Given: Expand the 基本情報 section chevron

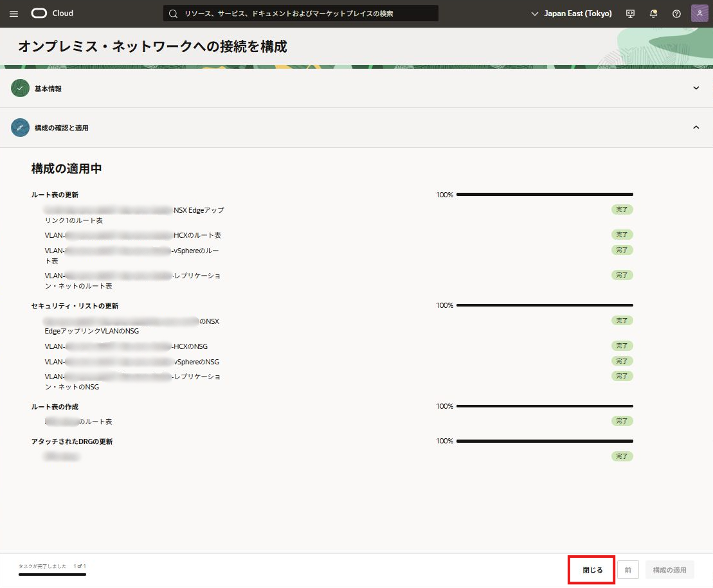Looking at the screenshot, I should [x=696, y=88].
